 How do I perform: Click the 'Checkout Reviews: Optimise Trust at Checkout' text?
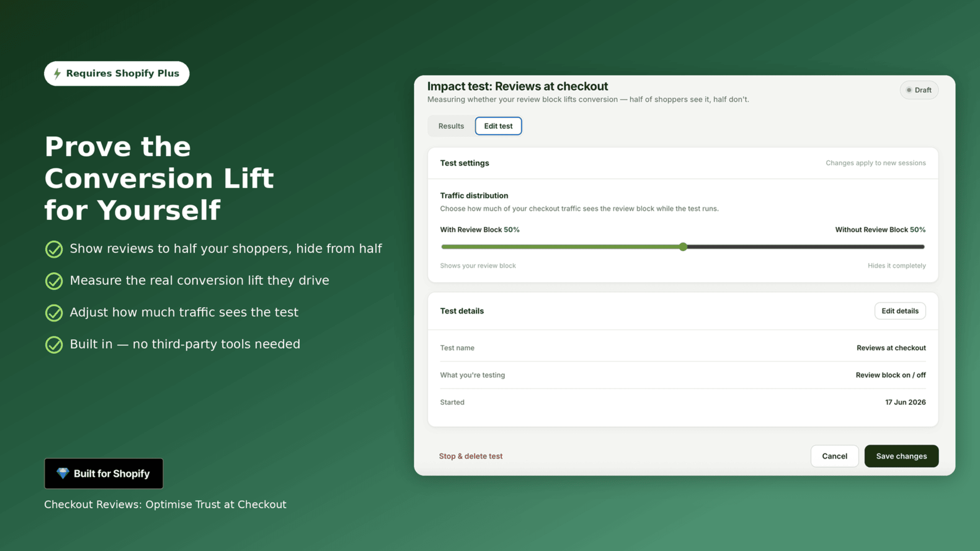click(x=165, y=505)
